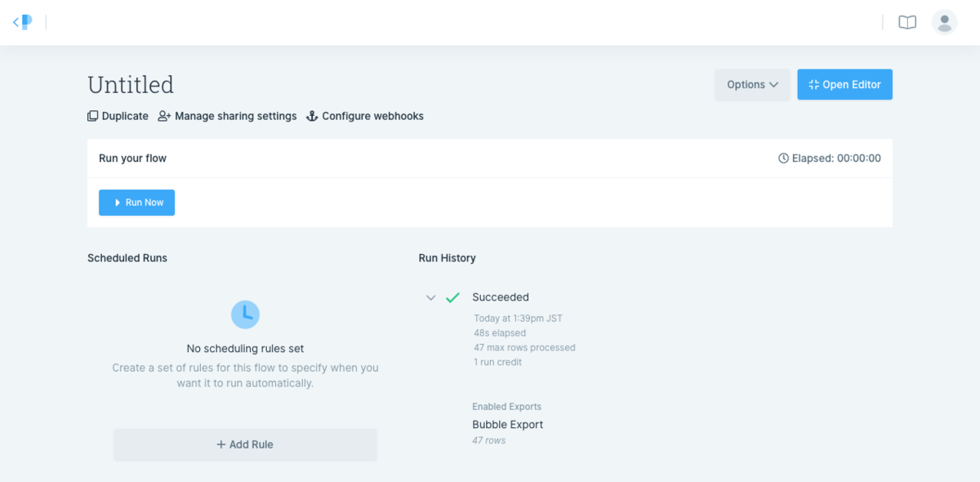Click the Succeeded run status label
Screen dimensions: 980x482
501,297
